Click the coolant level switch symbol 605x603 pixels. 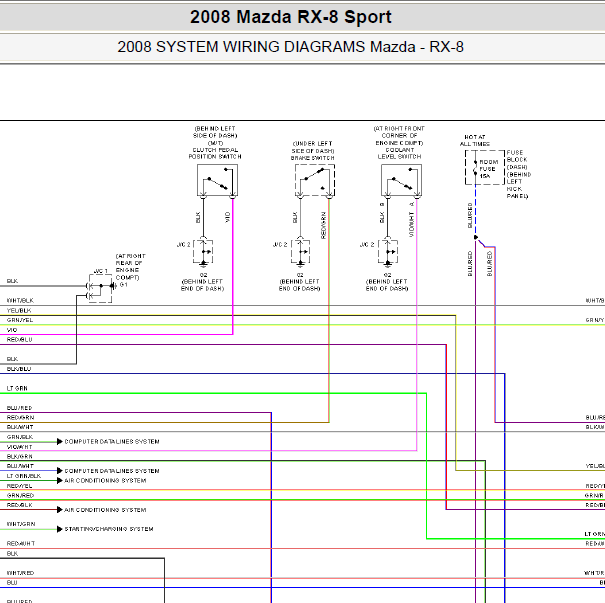(401, 180)
